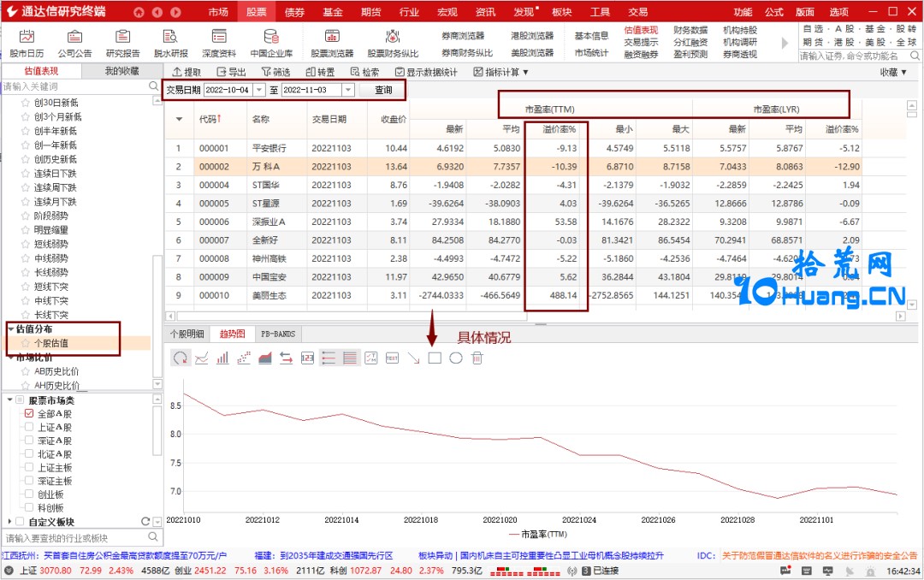The image size is (924, 580).
Task: Open the end date dropdown 2022-11-03
Action: (x=348, y=90)
